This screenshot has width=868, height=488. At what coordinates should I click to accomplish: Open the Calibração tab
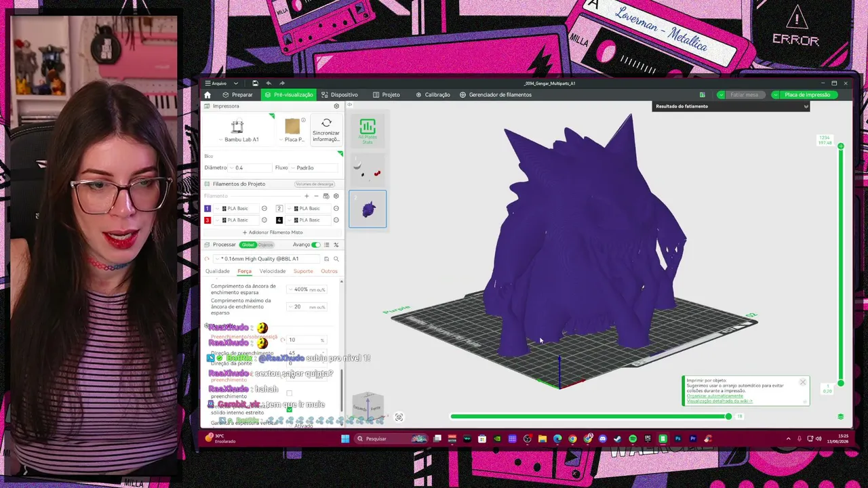tap(433, 95)
